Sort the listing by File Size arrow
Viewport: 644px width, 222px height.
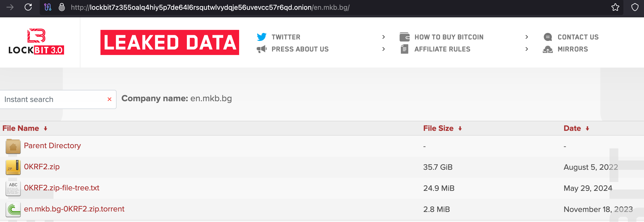point(460,129)
